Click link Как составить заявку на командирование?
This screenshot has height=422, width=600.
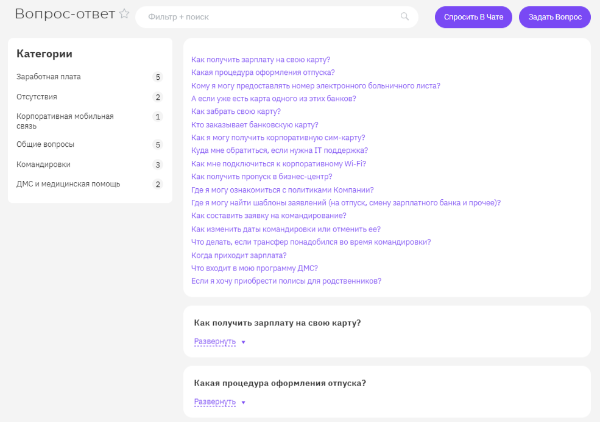(x=269, y=215)
